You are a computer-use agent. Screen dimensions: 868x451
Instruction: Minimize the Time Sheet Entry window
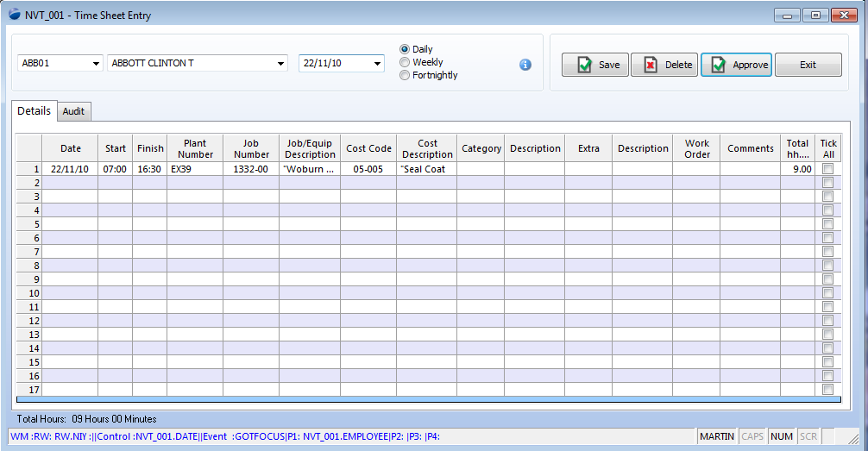click(x=787, y=15)
